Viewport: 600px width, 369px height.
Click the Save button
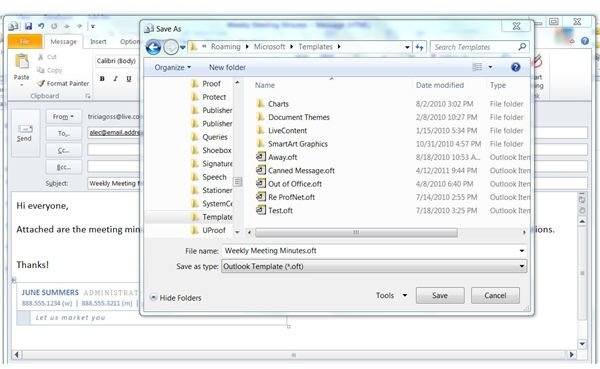(440, 296)
